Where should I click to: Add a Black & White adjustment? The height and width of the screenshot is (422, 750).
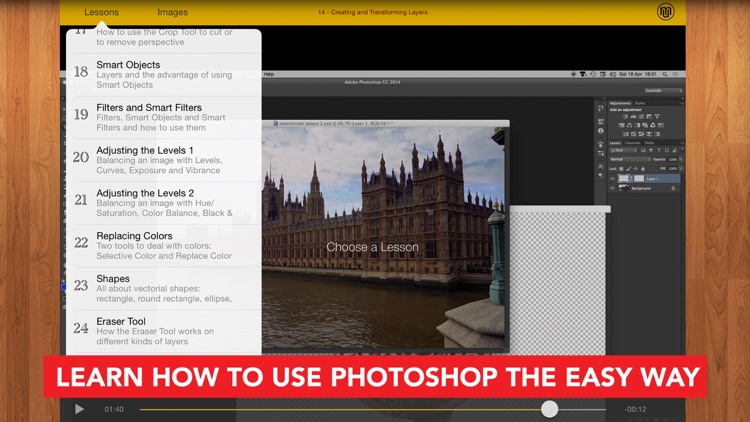637,125
